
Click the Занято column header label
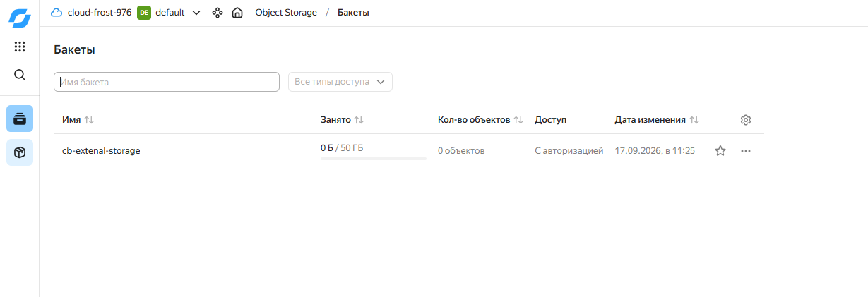click(335, 120)
